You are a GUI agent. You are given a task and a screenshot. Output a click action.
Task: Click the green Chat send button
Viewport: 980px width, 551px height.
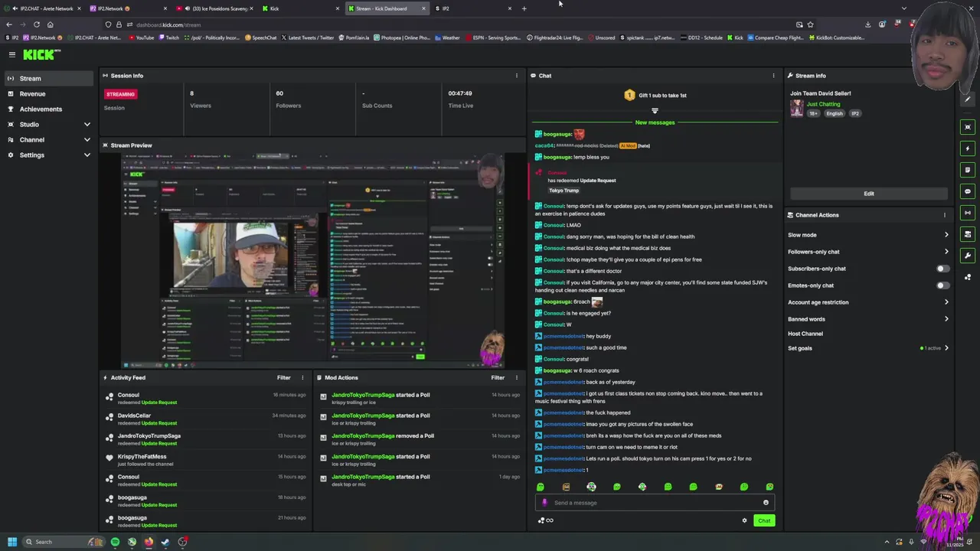coord(764,520)
